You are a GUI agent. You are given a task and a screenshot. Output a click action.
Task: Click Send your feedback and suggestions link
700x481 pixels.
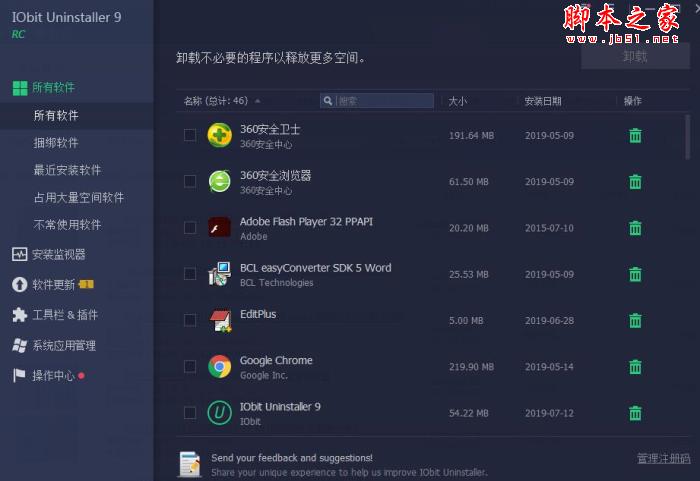(x=292, y=458)
